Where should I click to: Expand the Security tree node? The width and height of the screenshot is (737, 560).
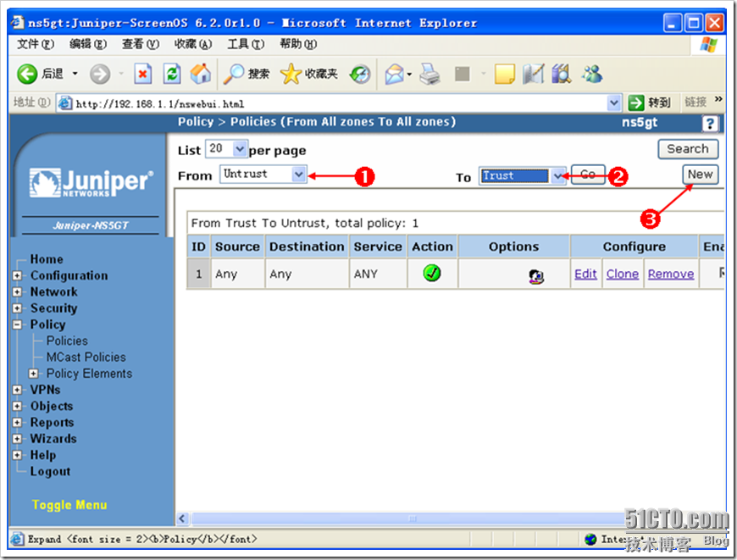(18, 308)
